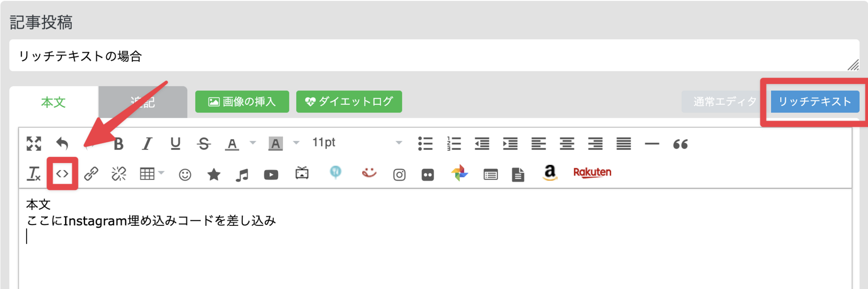Toggle bold formatting
The height and width of the screenshot is (289, 868).
(x=118, y=144)
